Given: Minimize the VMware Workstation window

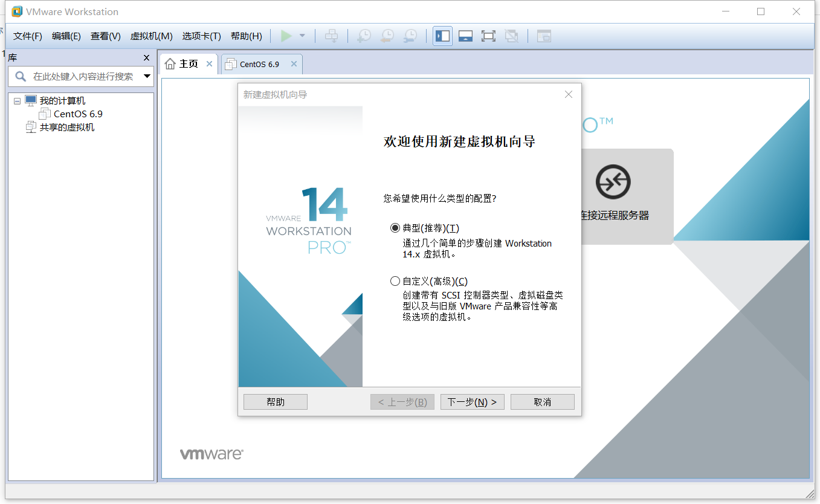Looking at the screenshot, I should click(726, 11).
